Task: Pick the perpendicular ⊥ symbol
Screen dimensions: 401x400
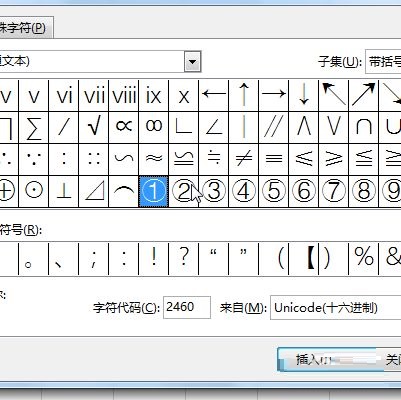Action: (64, 191)
